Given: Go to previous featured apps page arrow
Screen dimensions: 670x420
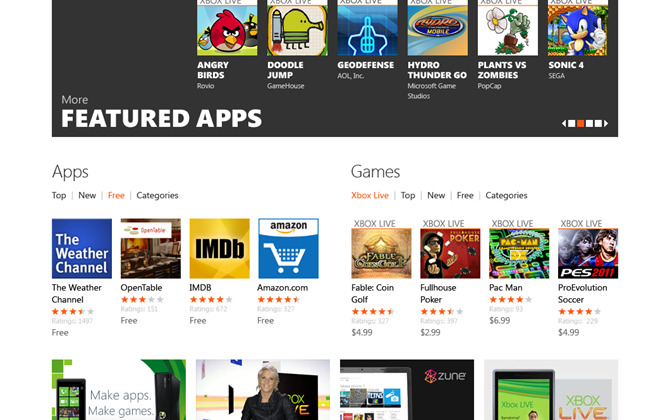Looking at the screenshot, I should click(564, 123).
